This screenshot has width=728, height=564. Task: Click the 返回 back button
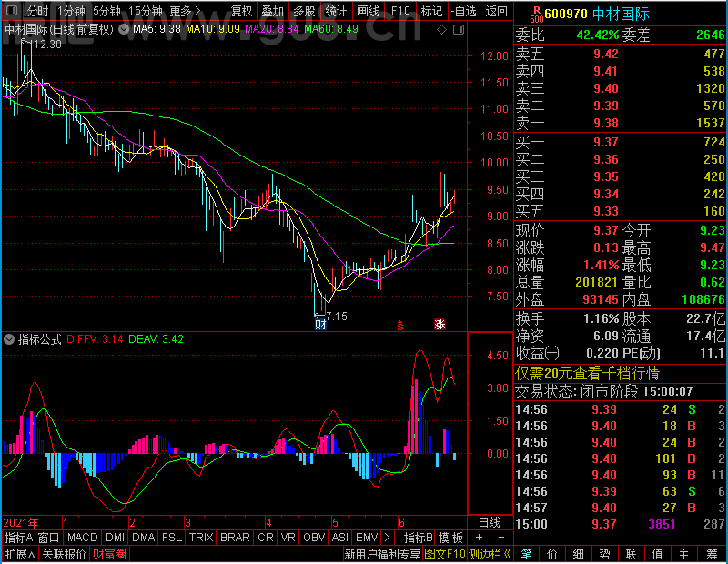(496, 11)
